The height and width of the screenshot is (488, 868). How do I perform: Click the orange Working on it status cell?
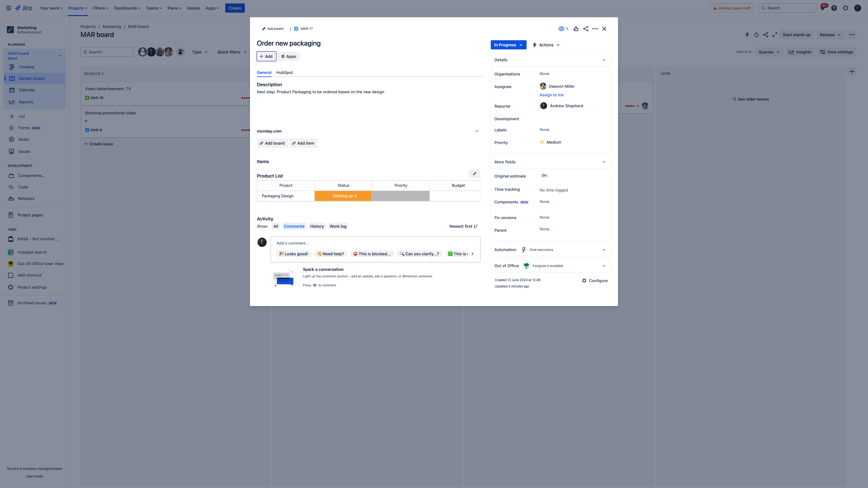(343, 196)
